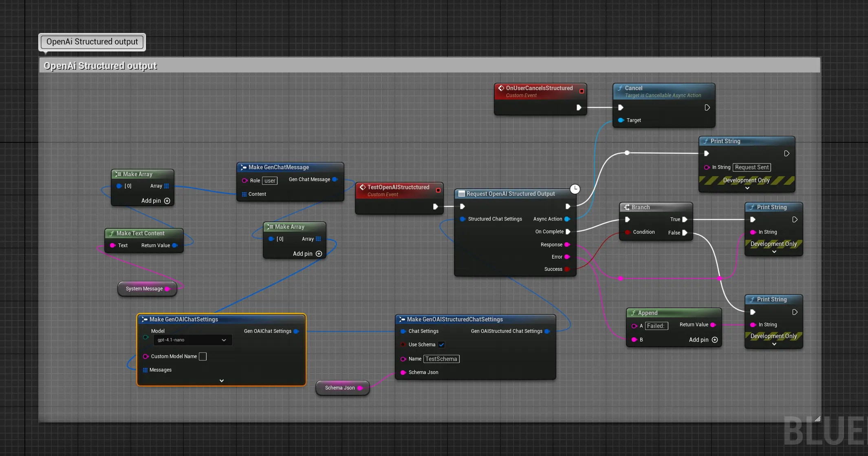Click the Name field containing TestSchema

(x=441, y=359)
